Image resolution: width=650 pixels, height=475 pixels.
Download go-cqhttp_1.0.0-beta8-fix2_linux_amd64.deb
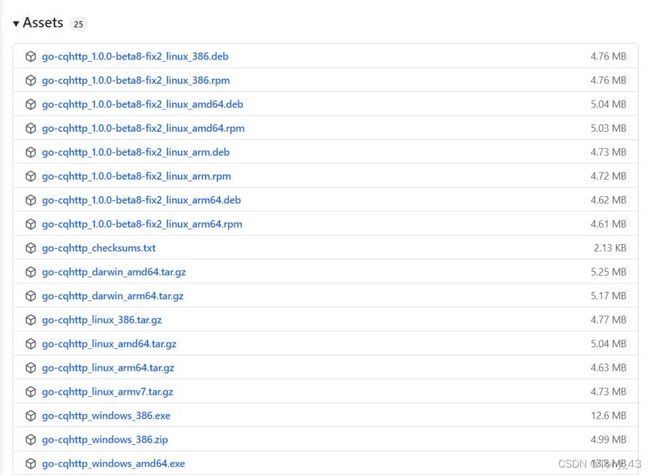pos(142,104)
